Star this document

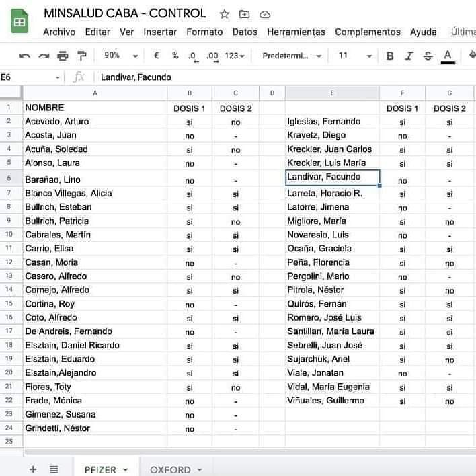point(225,14)
